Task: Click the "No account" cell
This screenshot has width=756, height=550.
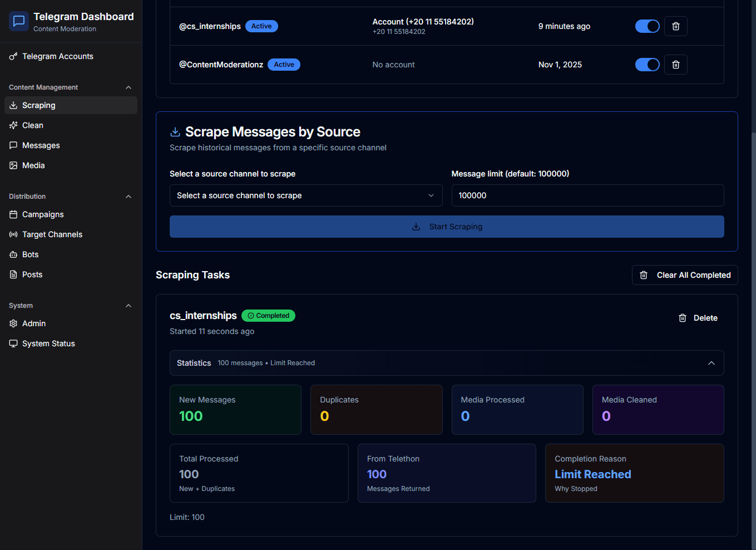Action: pyautogui.click(x=393, y=65)
